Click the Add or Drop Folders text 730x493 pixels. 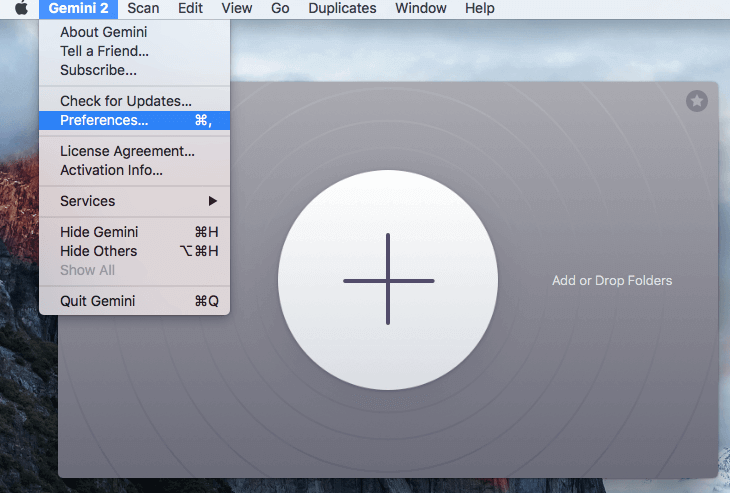(x=612, y=280)
